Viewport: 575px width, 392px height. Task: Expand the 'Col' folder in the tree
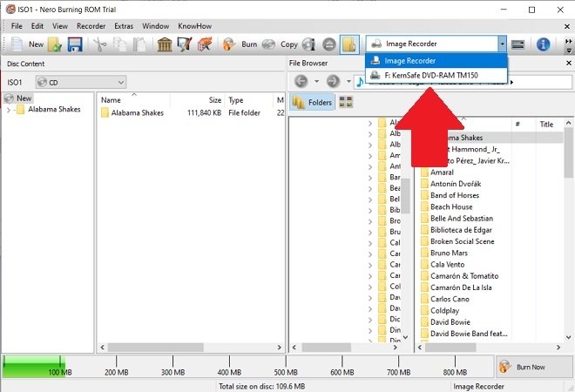pos(370,287)
